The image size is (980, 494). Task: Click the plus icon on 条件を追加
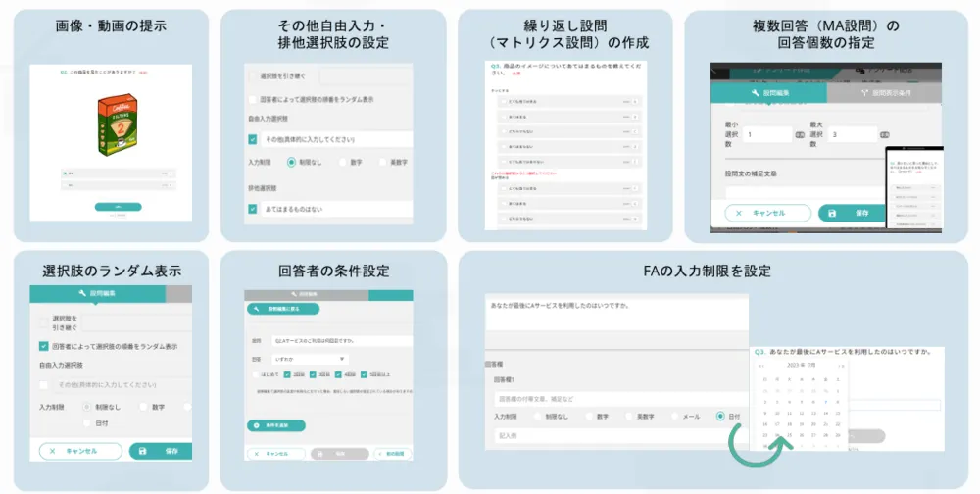pyautogui.click(x=255, y=426)
